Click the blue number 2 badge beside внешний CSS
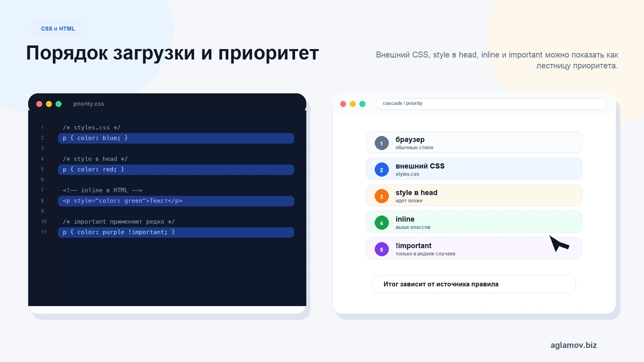 (x=382, y=170)
